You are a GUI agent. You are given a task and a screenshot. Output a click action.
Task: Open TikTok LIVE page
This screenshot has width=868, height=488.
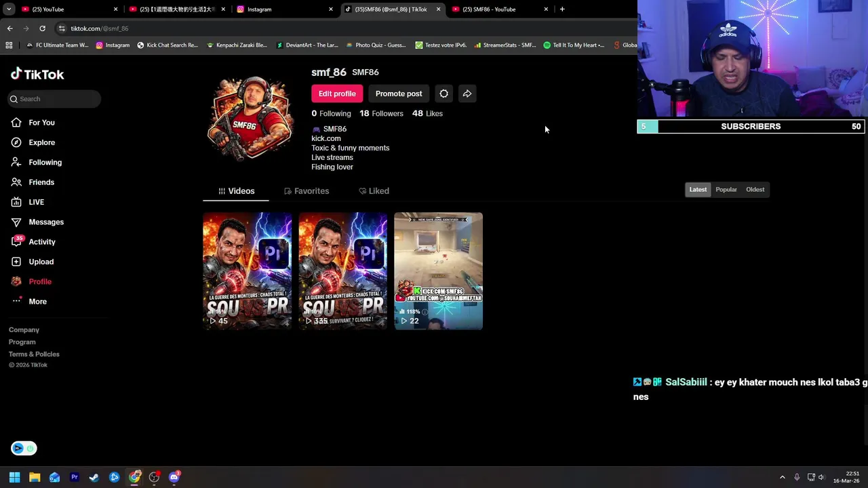coord(36,202)
